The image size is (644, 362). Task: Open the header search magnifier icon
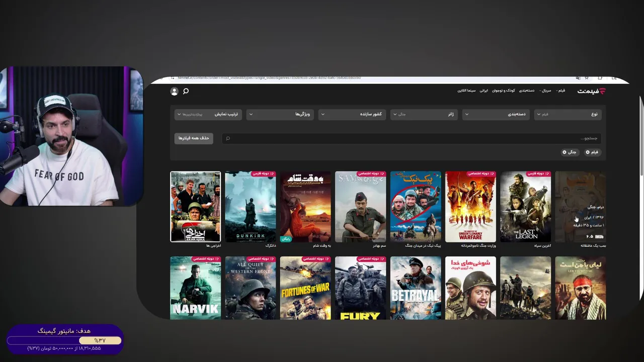(x=186, y=91)
